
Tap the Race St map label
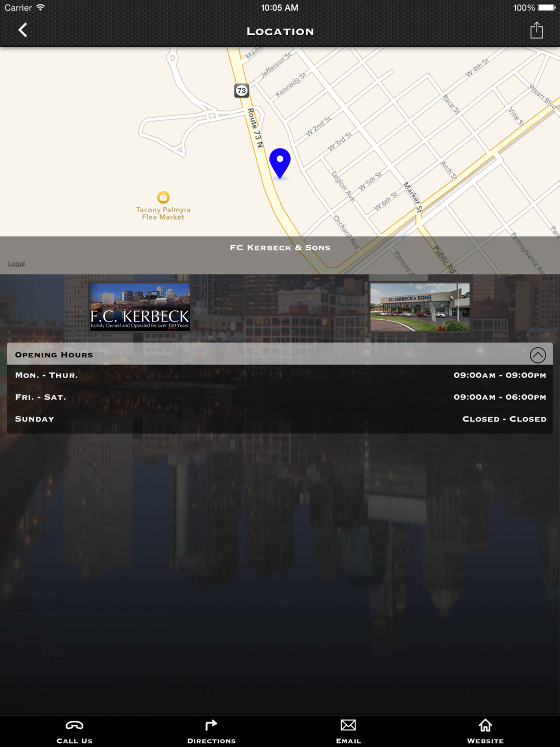451,104
